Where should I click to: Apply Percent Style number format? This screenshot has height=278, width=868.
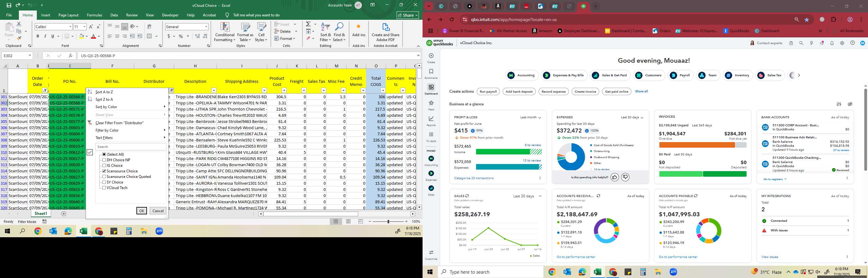click(181, 36)
